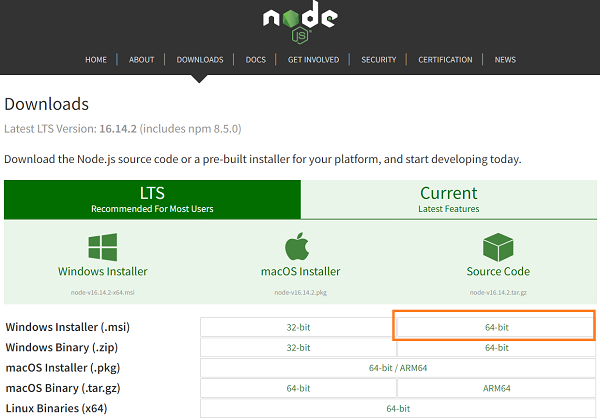Select the LTS tab
Viewport: 600px width, 419px height.
[x=152, y=199]
